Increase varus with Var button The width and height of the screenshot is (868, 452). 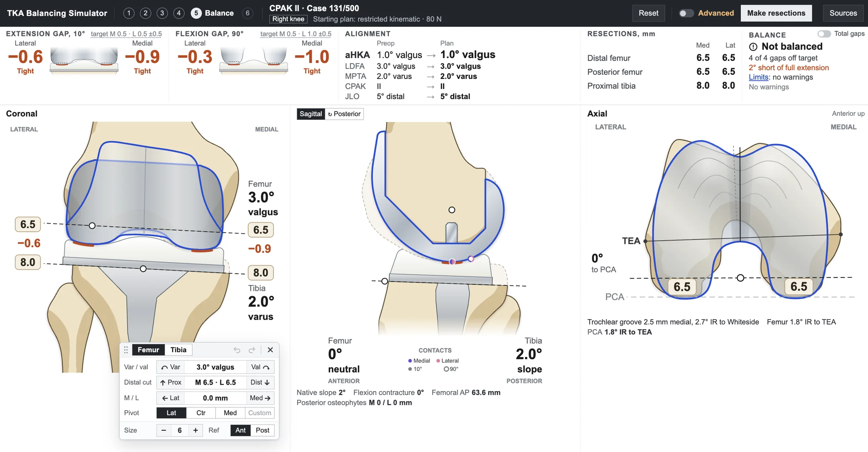point(171,367)
